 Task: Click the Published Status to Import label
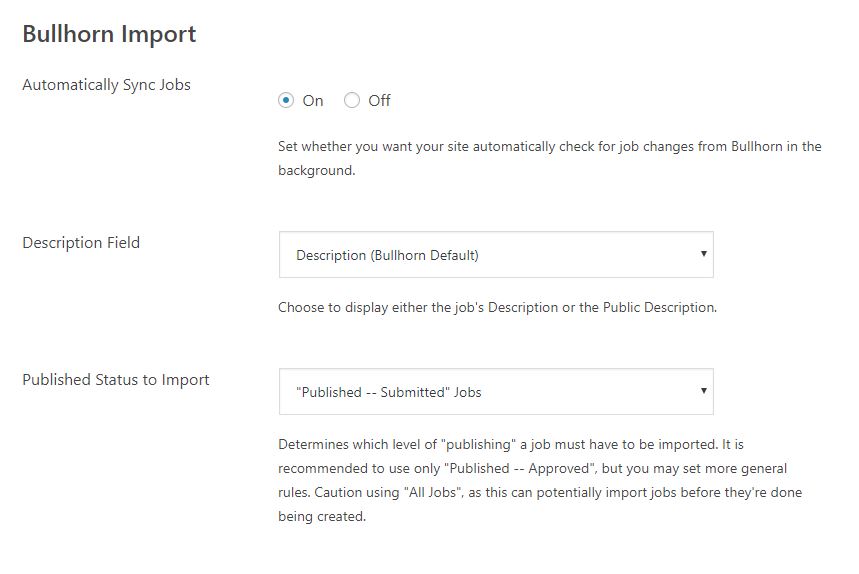pos(116,380)
